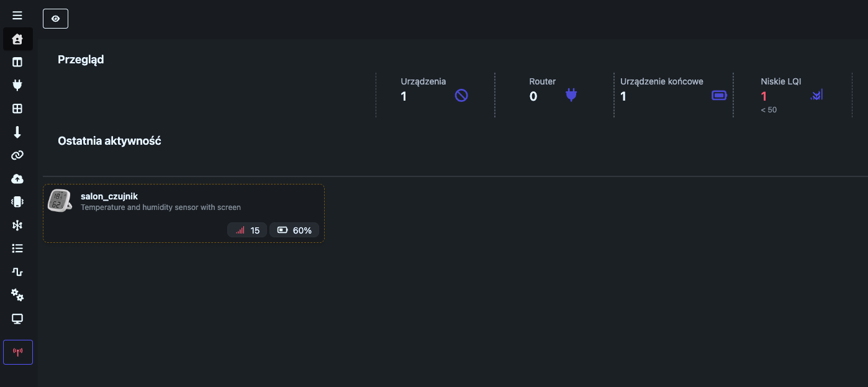Image resolution: width=868 pixels, height=387 pixels.
Task: Click the down-arrow icon in the sidebar
Action: coord(17,132)
